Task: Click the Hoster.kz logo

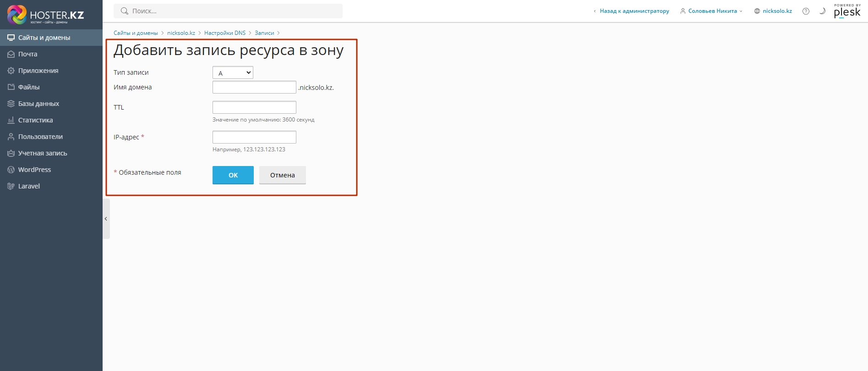Action: 45,15
